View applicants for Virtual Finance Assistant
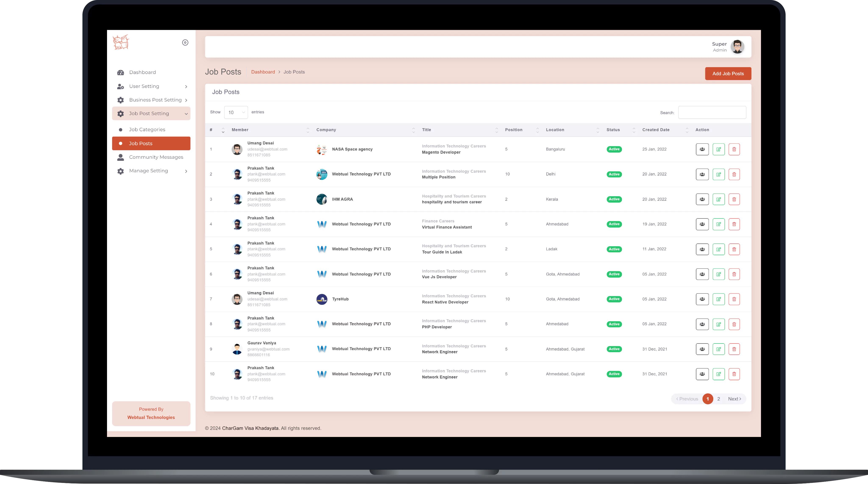 tap(702, 224)
